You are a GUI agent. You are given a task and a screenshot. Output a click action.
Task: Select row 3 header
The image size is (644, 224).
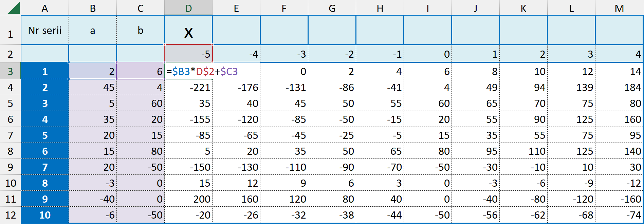coord(10,71)
